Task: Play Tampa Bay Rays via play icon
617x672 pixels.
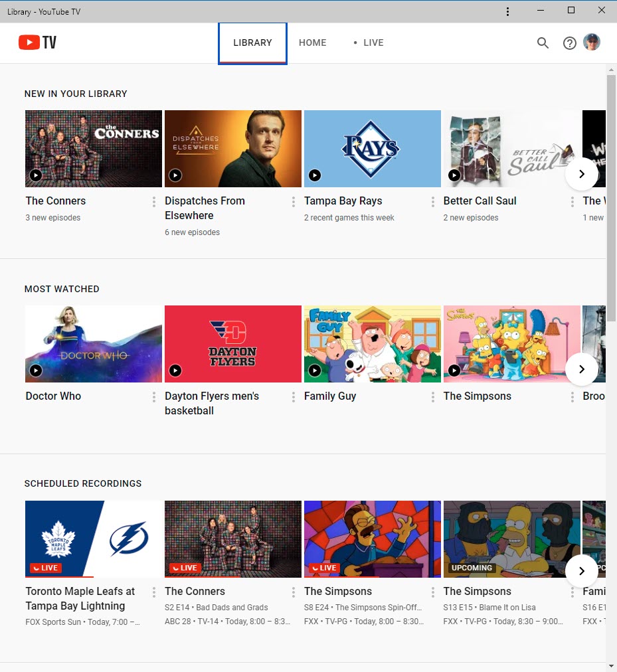Action: tap(315, 175)
